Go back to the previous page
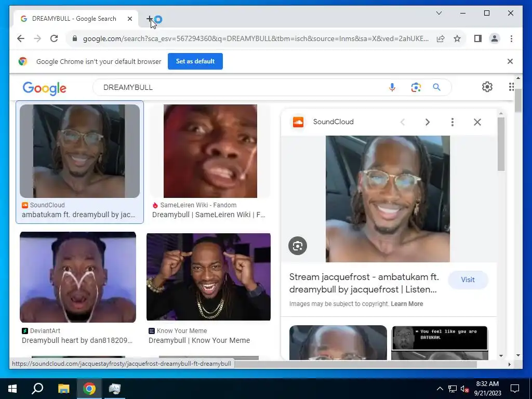Image resolution: width=532 pixels, height=399 pixels. click(21, 38)
